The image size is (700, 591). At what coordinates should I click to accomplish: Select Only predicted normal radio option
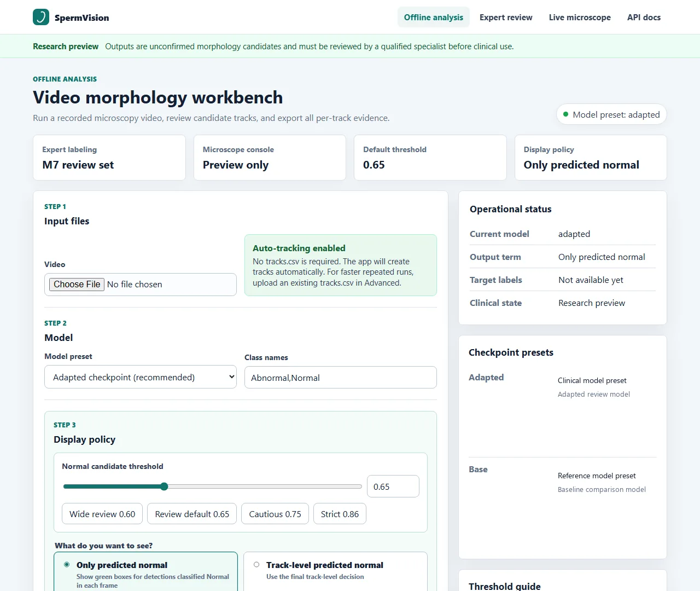[x=67, y=565]
